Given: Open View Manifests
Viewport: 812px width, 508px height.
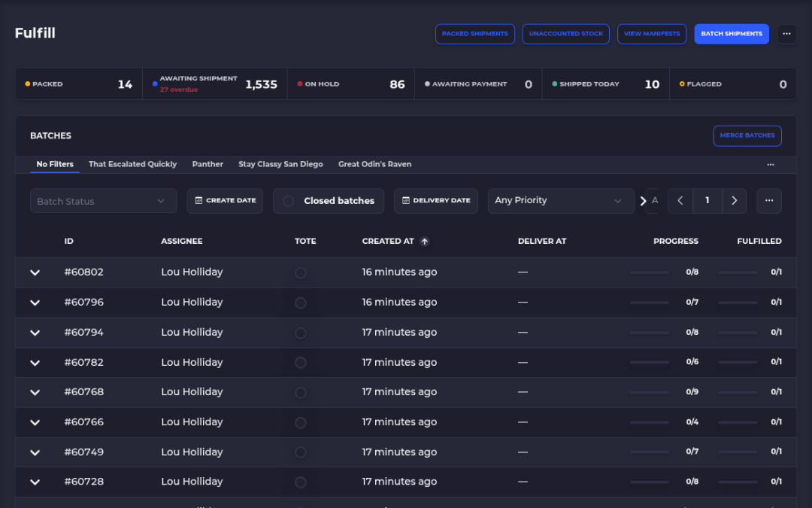Looking at the screenshot, I should click(652, 34).
